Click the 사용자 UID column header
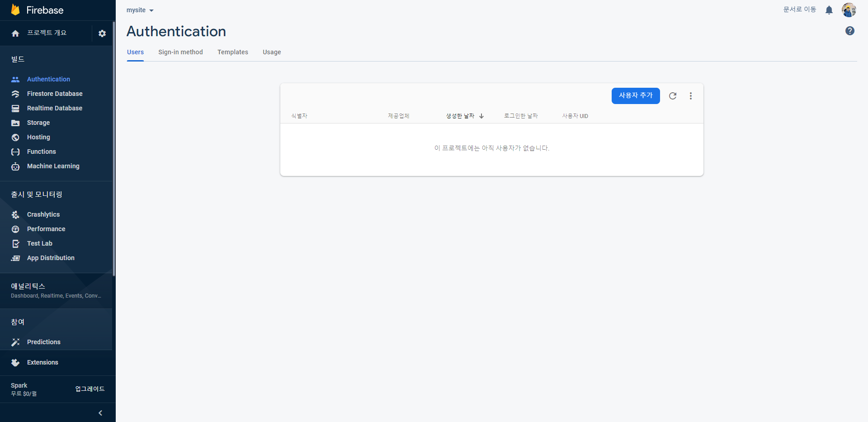This screenshot has width=868, height=422. (575, 116)
